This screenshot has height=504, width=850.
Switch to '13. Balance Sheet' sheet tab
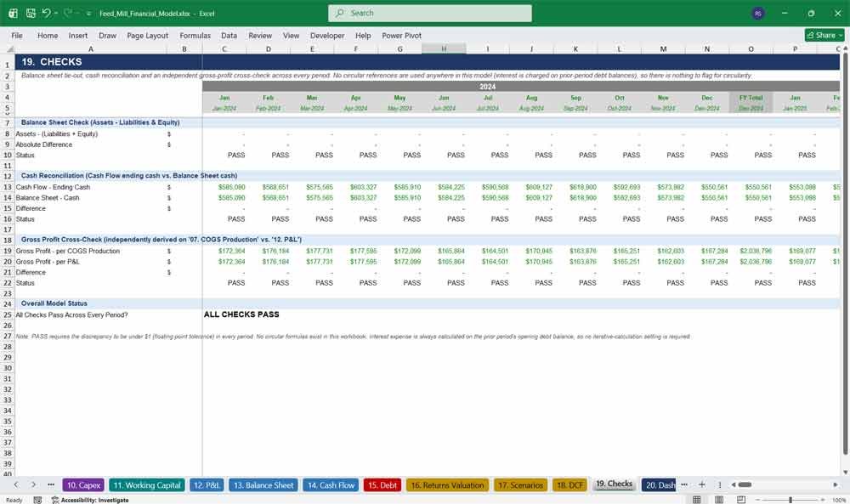(x=263, y=485)
